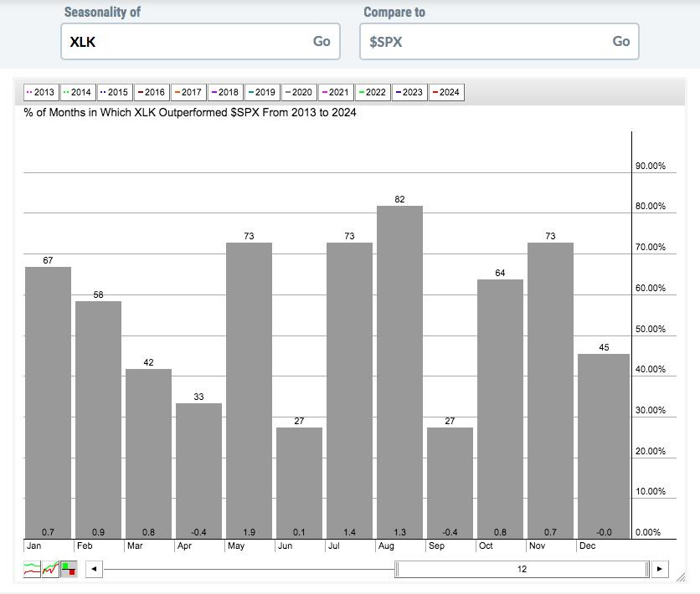Click Go next to $SPX comparison
The height and width of the screenshot is (594, 700).
621,42
